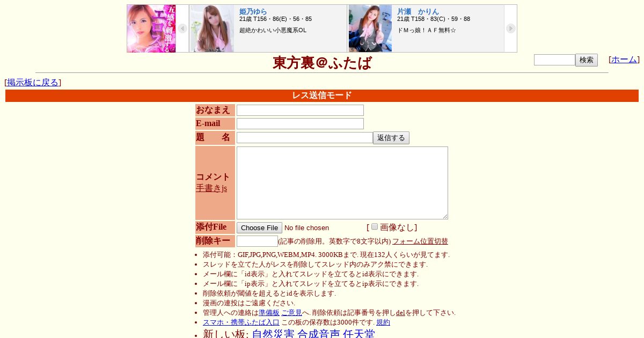Click inside the コメント text area
644x338 pixels.
[342, 183]
